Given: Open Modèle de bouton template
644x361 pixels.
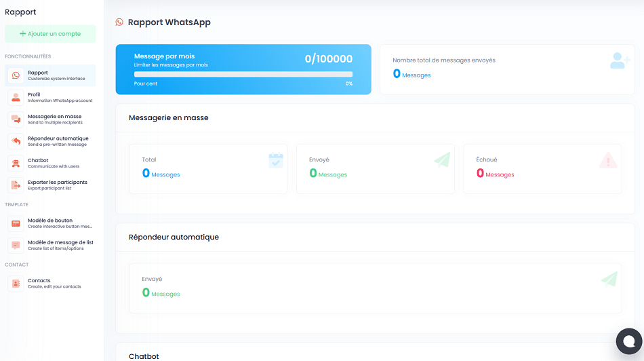Looking at the screenshot, I should (50, 223).
